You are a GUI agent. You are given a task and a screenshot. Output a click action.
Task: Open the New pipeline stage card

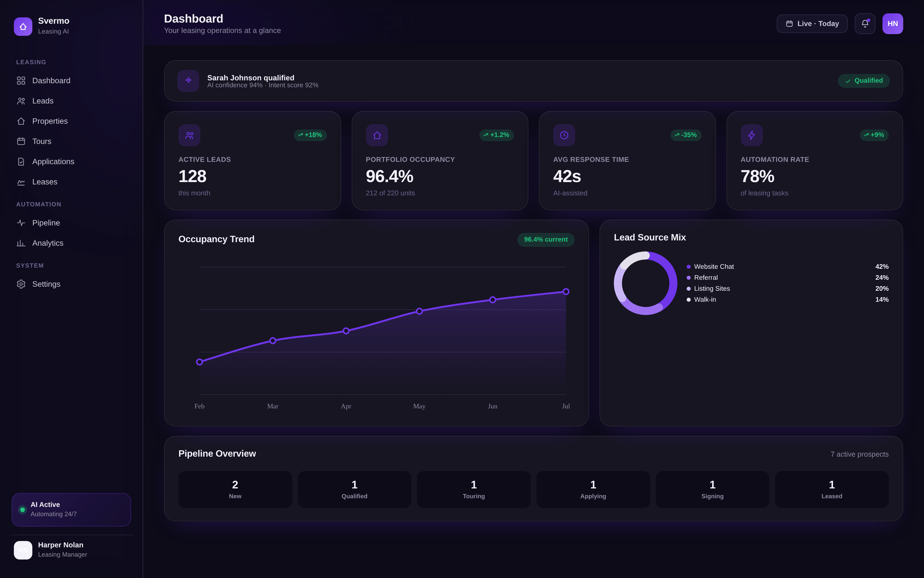pos(235,489)
